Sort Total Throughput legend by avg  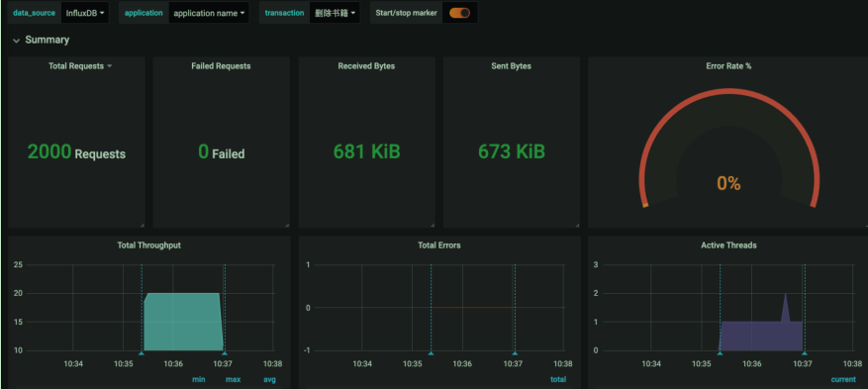click(269, 379)
